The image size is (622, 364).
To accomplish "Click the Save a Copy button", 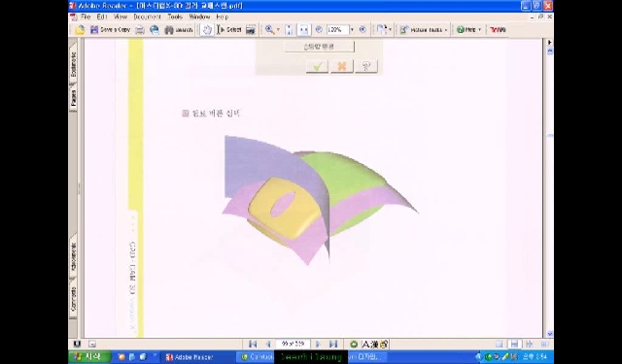I will (110, 30).
